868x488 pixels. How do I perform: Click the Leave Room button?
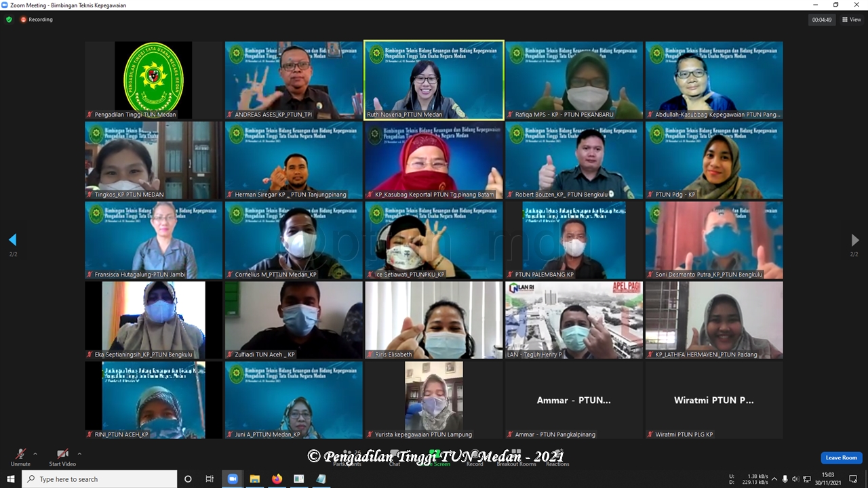tap(841, 457)
